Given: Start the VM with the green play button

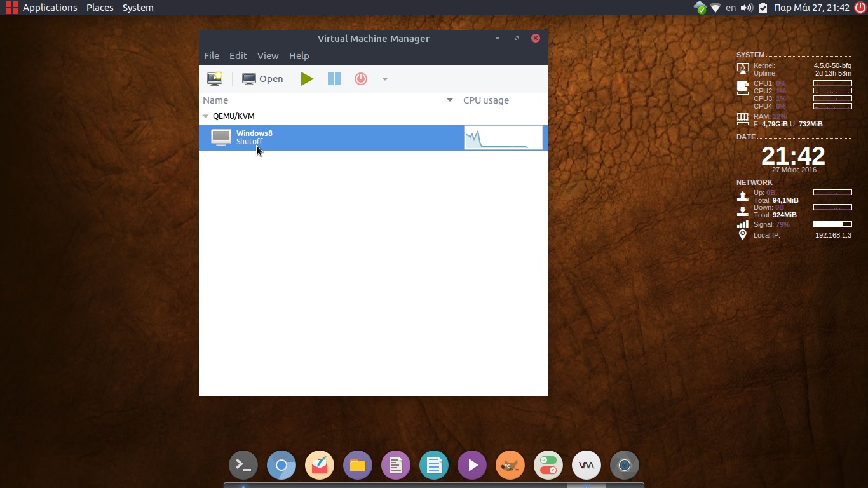Looking at the screenshot, I should point(307,79).
